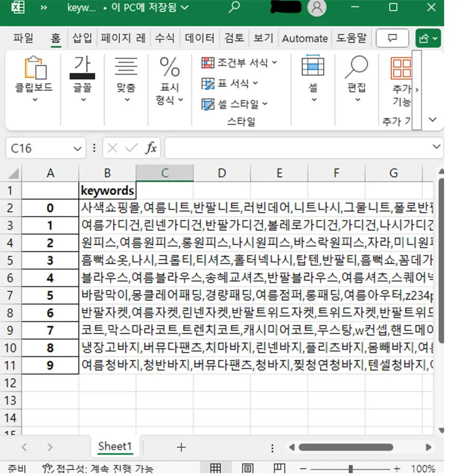Viewport: 476px width, 476px height.
Task: Go to previous sheet arrow
Action: 24,447
